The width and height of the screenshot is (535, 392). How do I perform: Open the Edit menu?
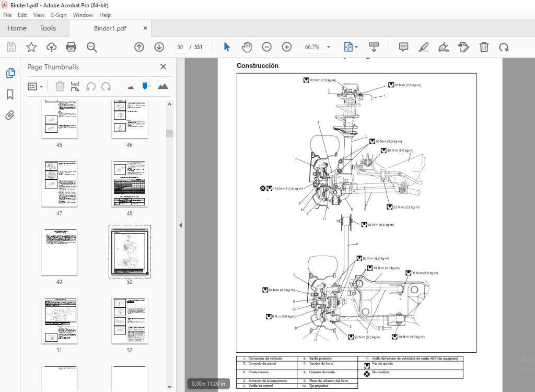click(x=22, y=15)
